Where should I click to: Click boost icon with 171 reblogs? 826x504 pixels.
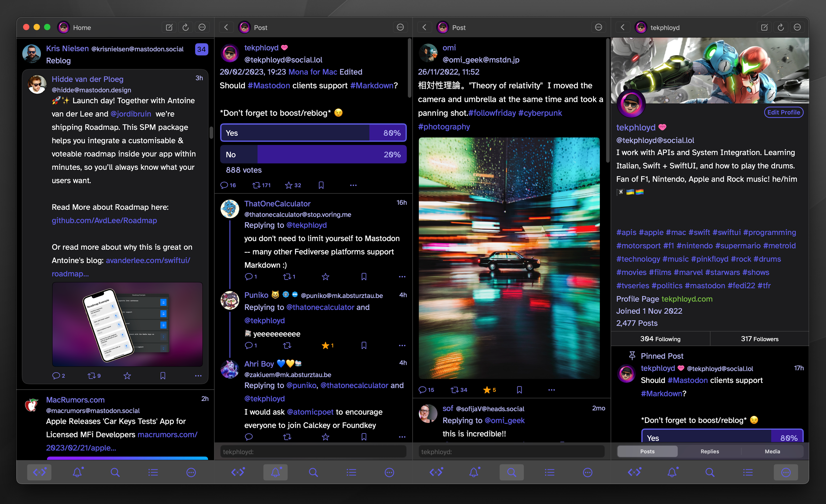coord(256,185)
